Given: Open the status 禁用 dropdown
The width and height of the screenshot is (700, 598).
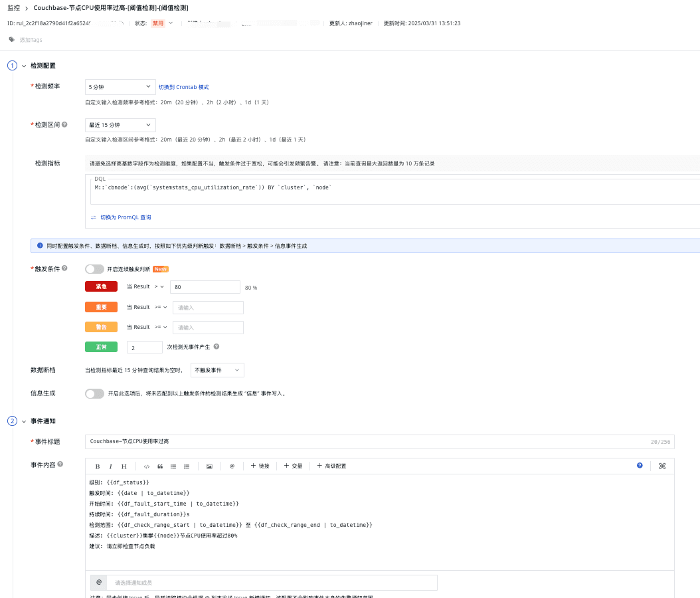Looking at the screenshot, I should [x=163, y=23].
